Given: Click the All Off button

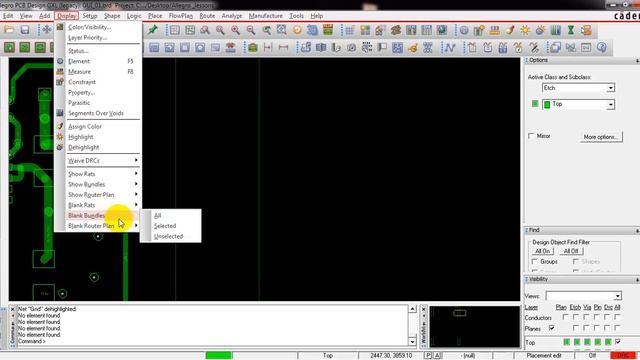Looking at the screenshot, I should 571,251.
